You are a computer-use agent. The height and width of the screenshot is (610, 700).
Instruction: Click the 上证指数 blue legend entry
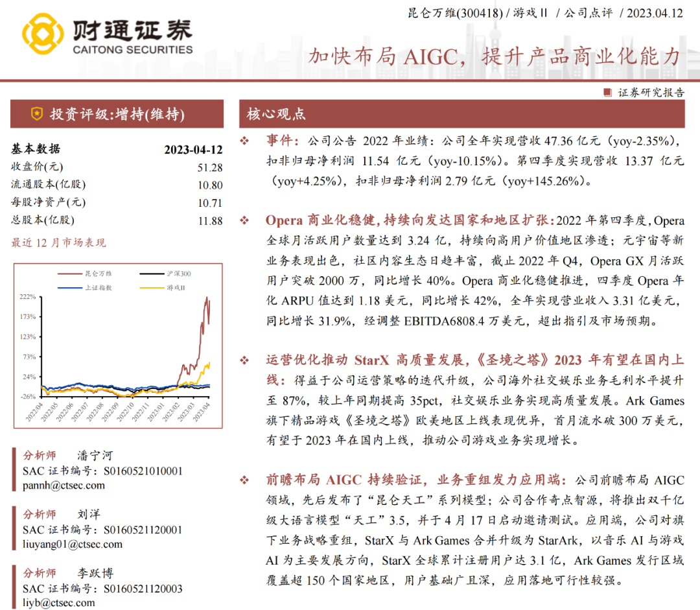tap(85, 288)
